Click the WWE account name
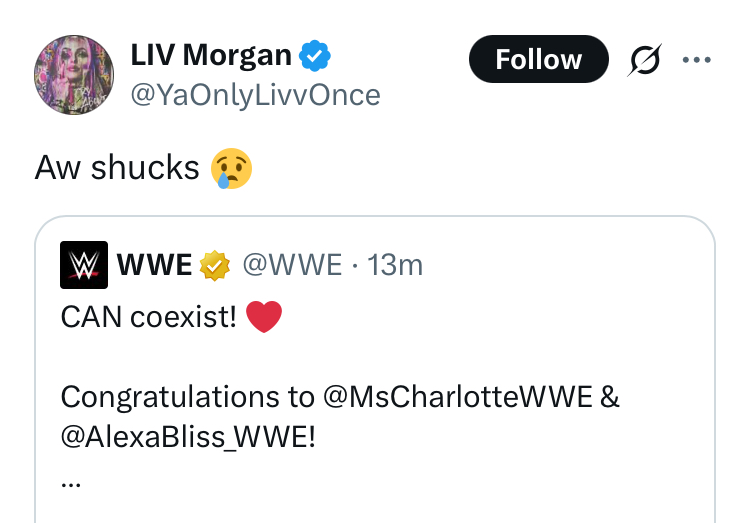 point(154,265)
